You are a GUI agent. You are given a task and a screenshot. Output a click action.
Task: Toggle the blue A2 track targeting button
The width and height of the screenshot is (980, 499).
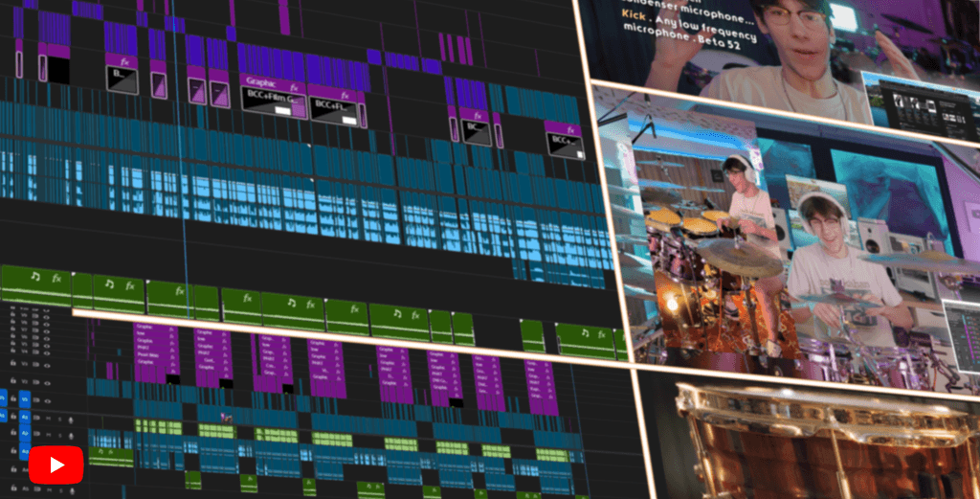(25, 433)
